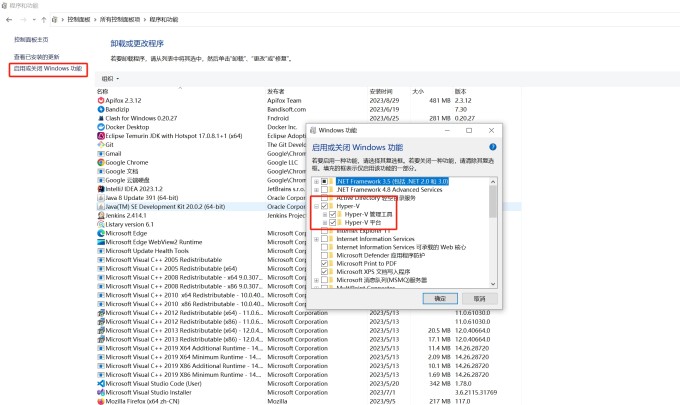
Task: Uncheck the Hyper-V parent checkbox
Action: [x=324, y=206]
